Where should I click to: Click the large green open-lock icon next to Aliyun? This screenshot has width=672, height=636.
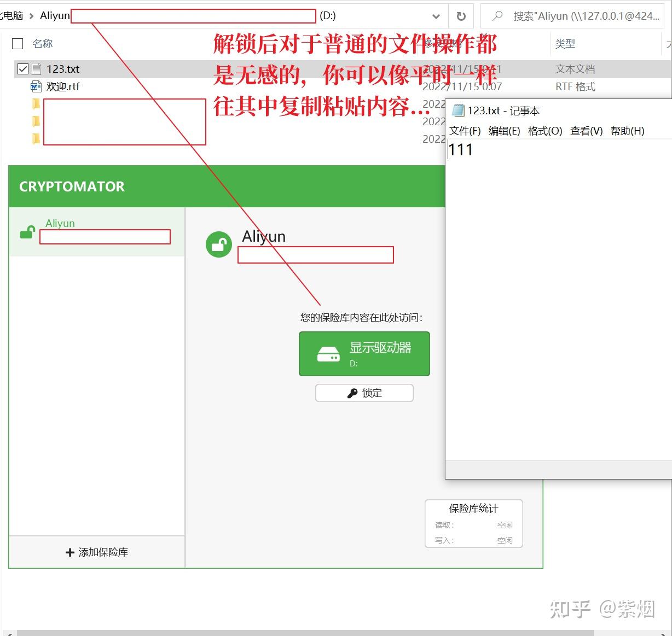pyautogui.click(x=219, y=244)
